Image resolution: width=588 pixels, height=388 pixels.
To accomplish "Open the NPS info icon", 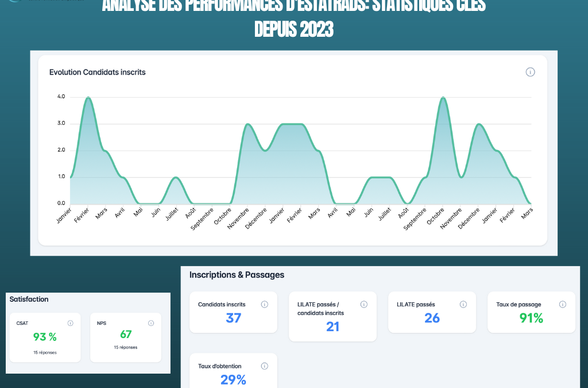I will coord(151,323).
